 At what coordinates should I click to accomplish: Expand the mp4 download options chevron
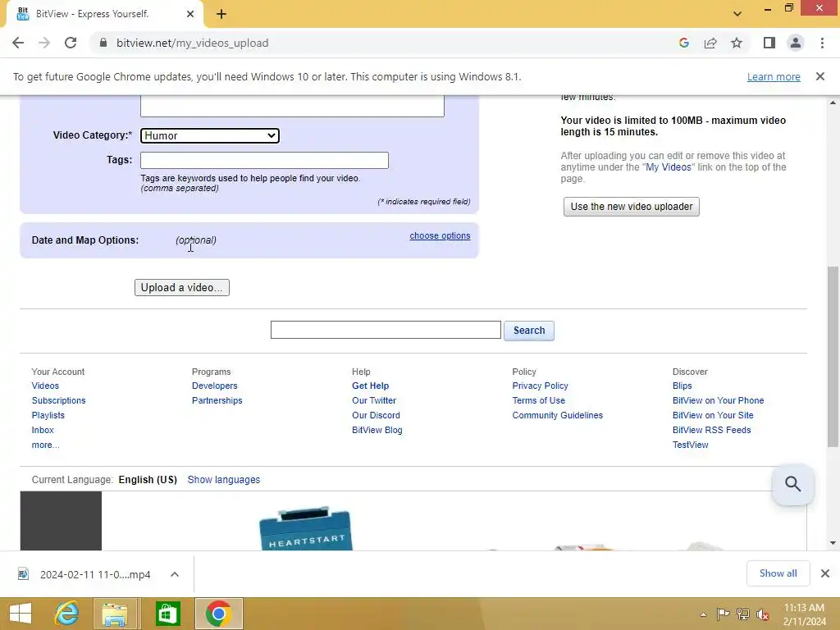175,574
